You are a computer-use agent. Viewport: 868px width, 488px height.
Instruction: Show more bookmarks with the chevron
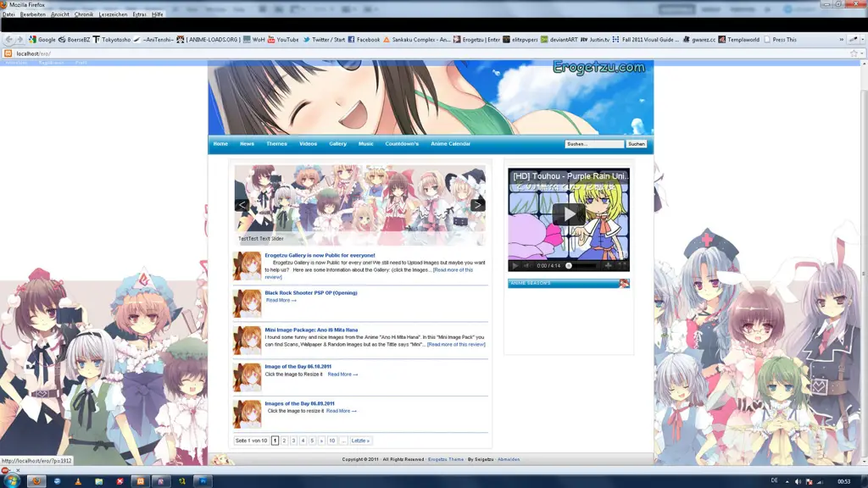(x=842, y=40)
